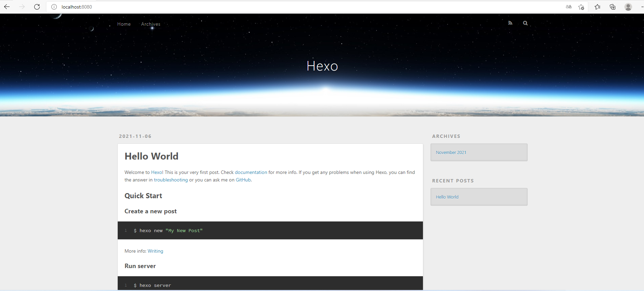The height and width of the screenshot is (291, 644).
Task: Click the Quick Start heading
Action: point(143,196)
